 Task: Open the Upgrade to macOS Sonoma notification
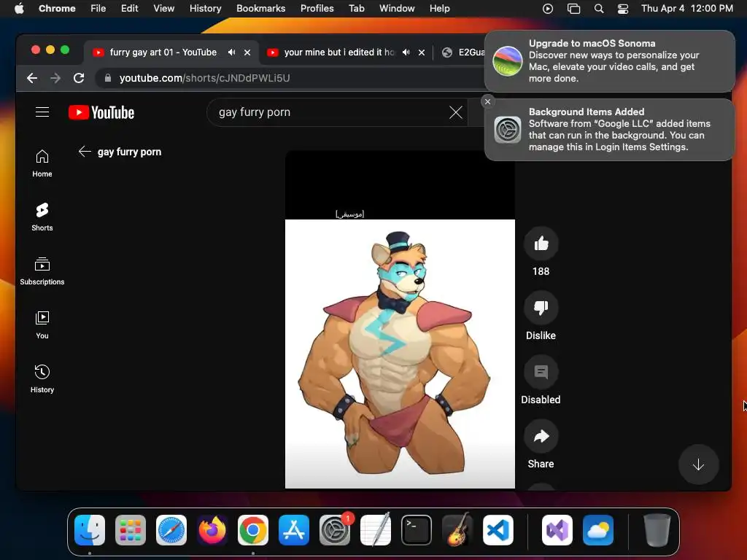point(610,61)
